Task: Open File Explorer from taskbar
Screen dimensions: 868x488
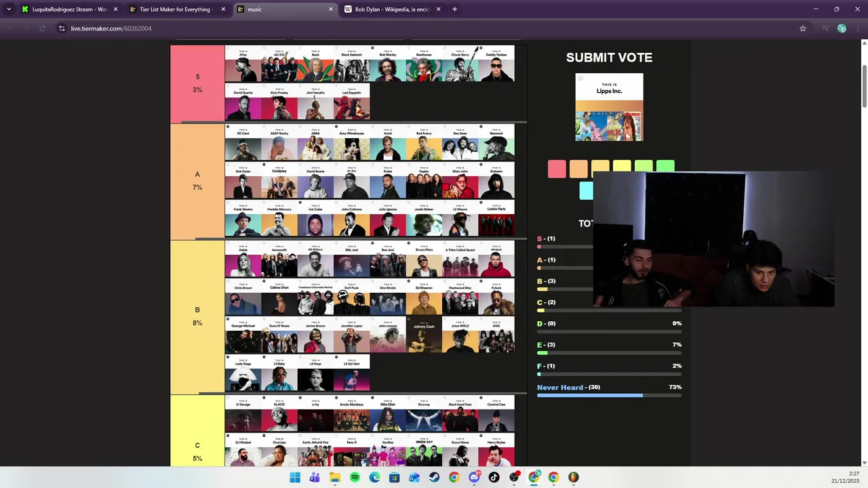Action: (335, 477)
